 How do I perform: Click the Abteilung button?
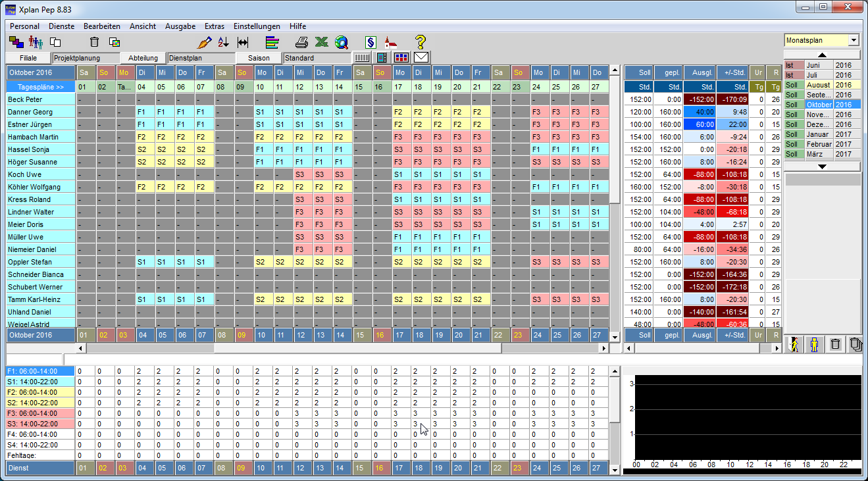pos(143,58)
